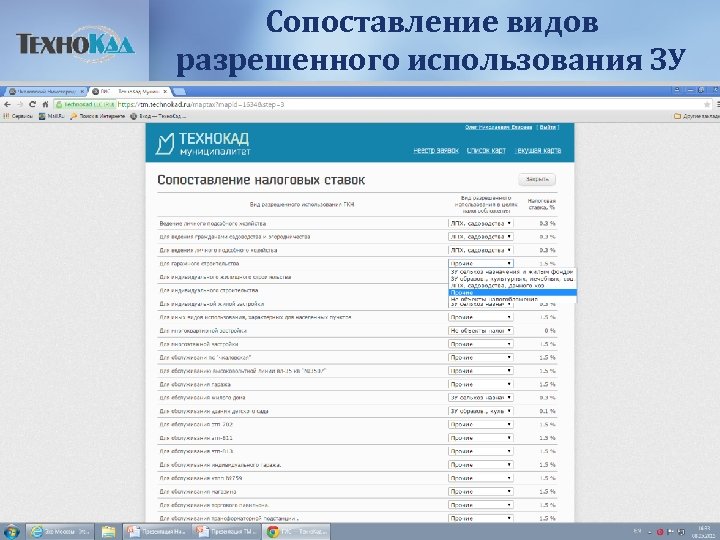Screen dimensions: 720x540
Task: Open the Windows Start menu
Action: [11, 531]
